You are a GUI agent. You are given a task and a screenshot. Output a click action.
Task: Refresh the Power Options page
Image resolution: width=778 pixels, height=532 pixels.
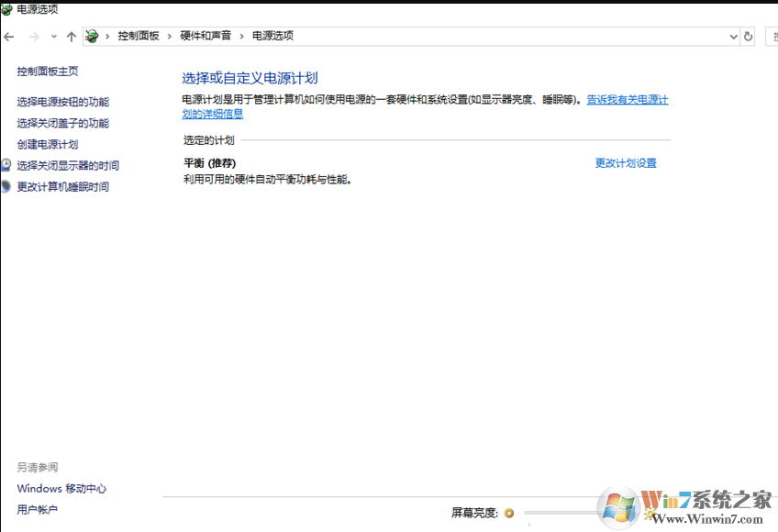749,36
